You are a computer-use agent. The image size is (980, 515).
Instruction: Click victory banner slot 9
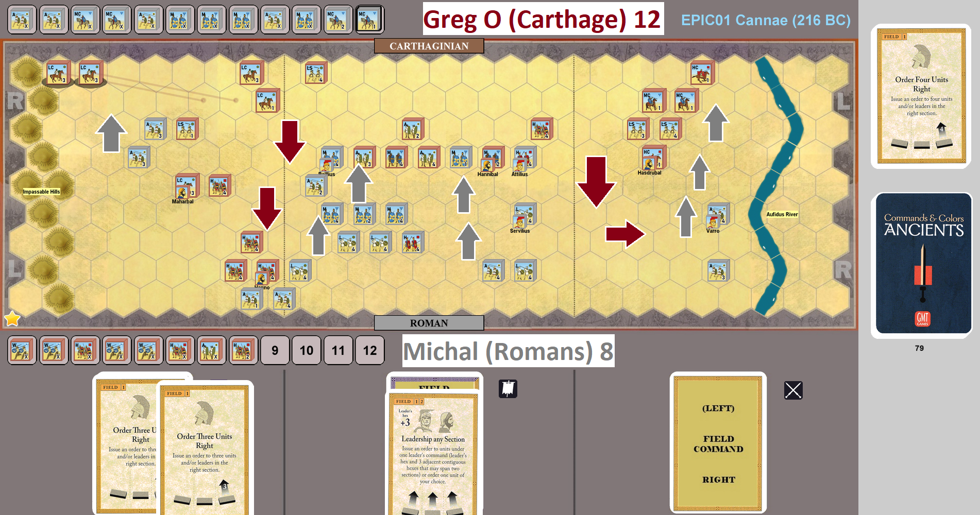click(275, 351)
